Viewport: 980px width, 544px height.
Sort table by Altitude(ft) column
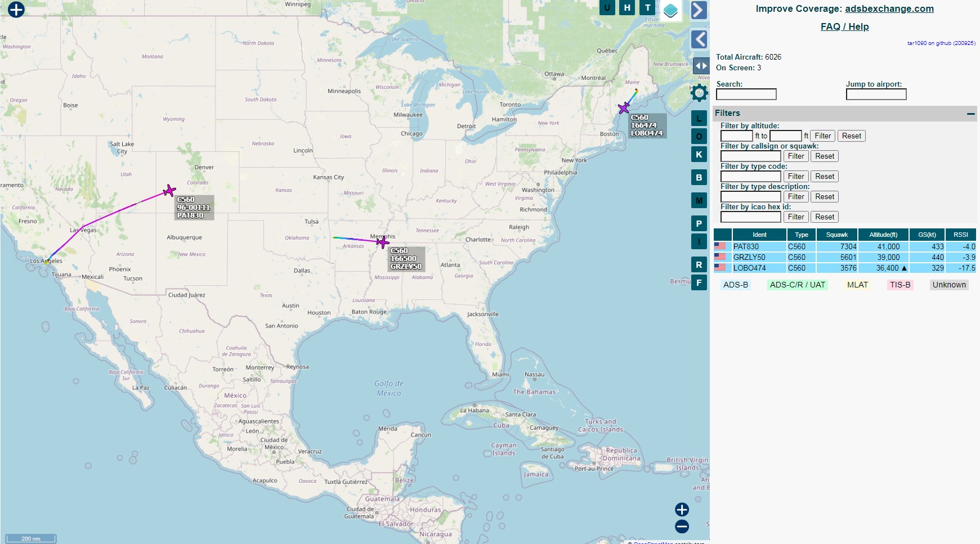coord(883,235)
